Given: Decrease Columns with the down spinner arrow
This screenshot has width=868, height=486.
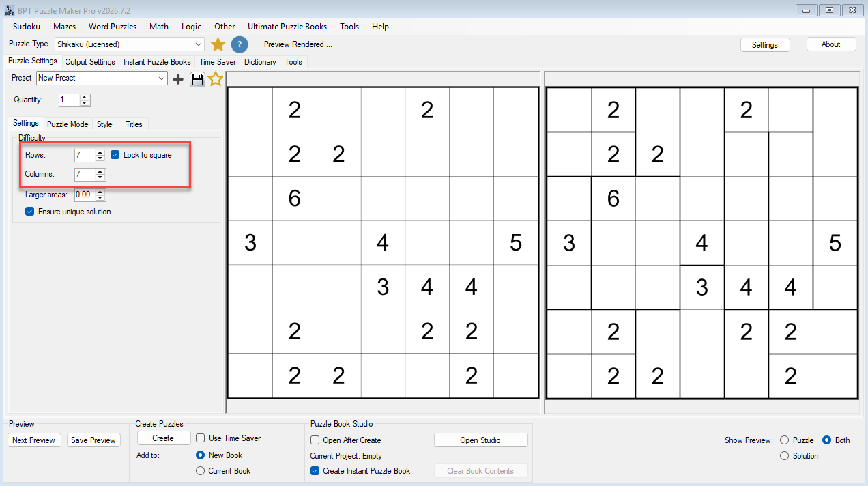Looking at the screenshot, I should [100, 177].
